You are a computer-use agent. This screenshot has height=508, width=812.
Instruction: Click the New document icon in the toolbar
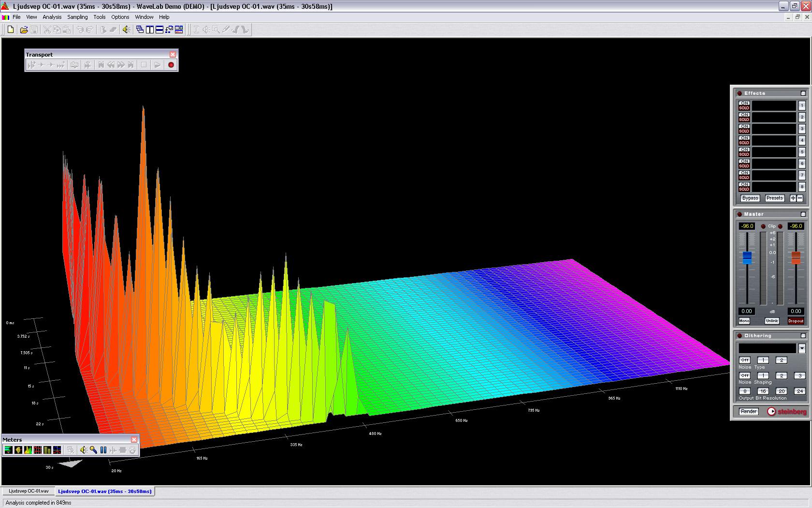[11, 30]
